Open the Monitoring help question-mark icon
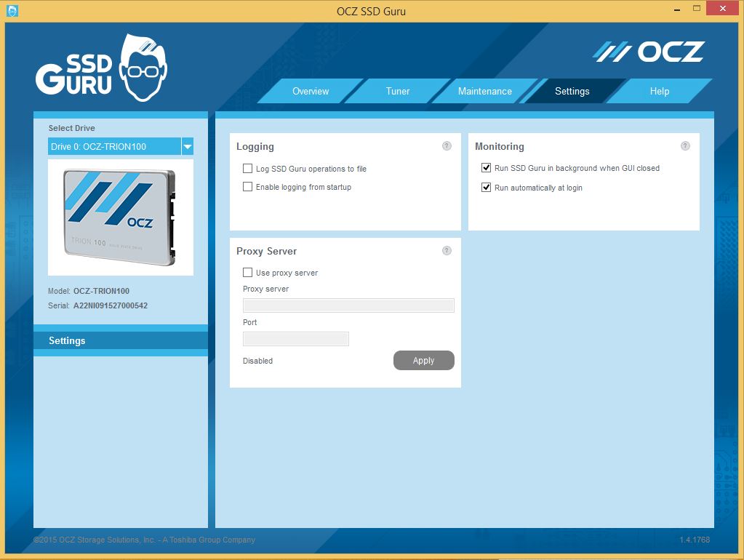The height and width of the screenshot is (560, 744). pyautogui.click(x=685, y=145)
